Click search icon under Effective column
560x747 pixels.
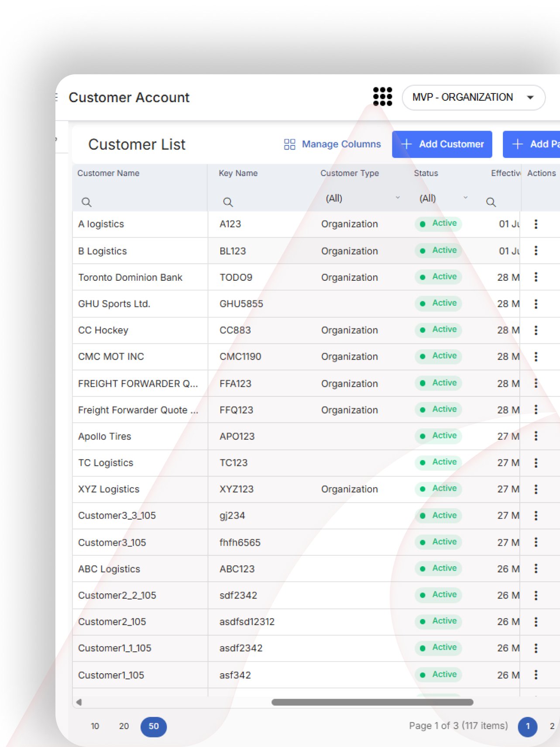pos(491,202)
